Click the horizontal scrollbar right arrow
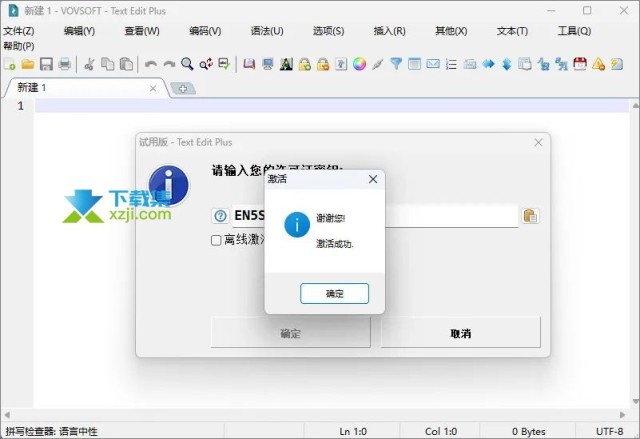The height and width of the screenshot is (439, 640). coord(622,415)
